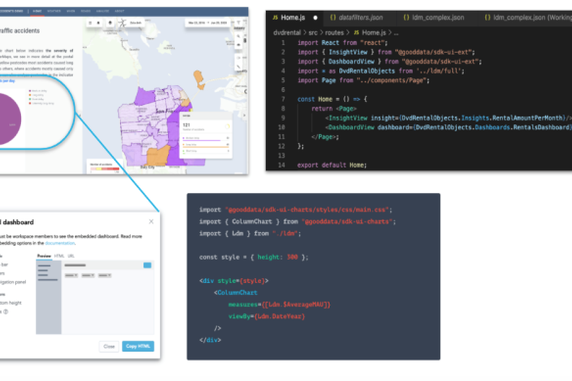The height and width of the screenshot is (381, 572).
Task: Click the 'navigation panel' option label
Action: point(13,282)
